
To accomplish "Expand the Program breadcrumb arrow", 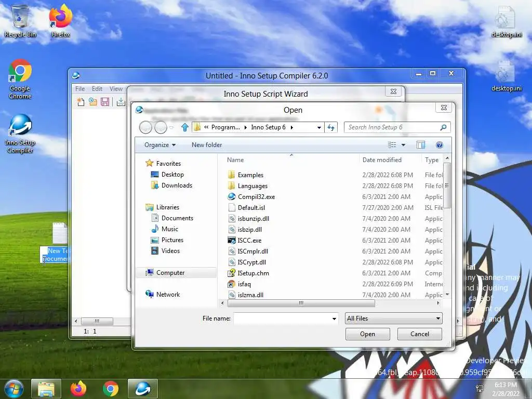I will pyautogui.click(x=245, y=128).
